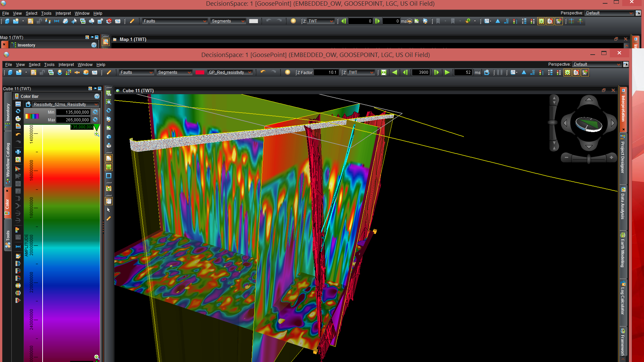Click the color palette icon in Color Bar sidebar

18,119
